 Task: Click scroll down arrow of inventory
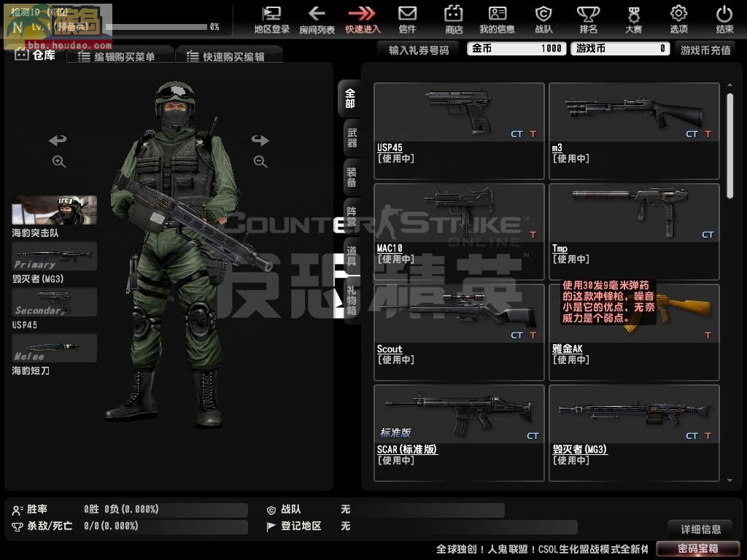tap(729, 481)
